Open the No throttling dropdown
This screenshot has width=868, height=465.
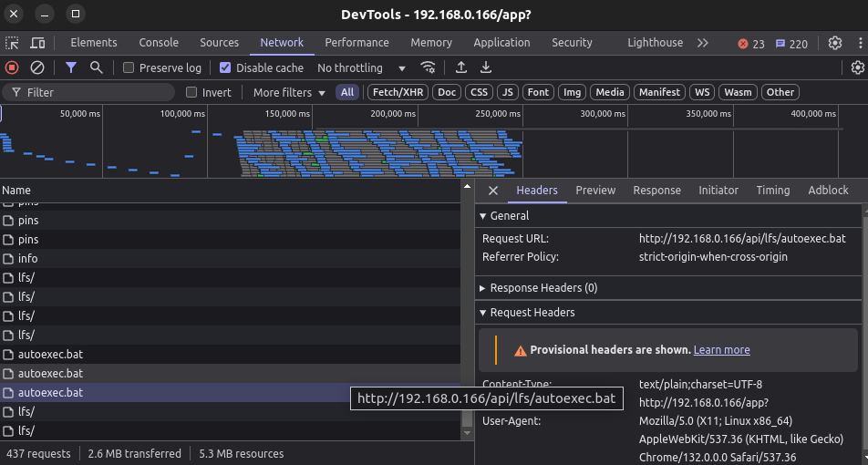[x=361, y=68]
